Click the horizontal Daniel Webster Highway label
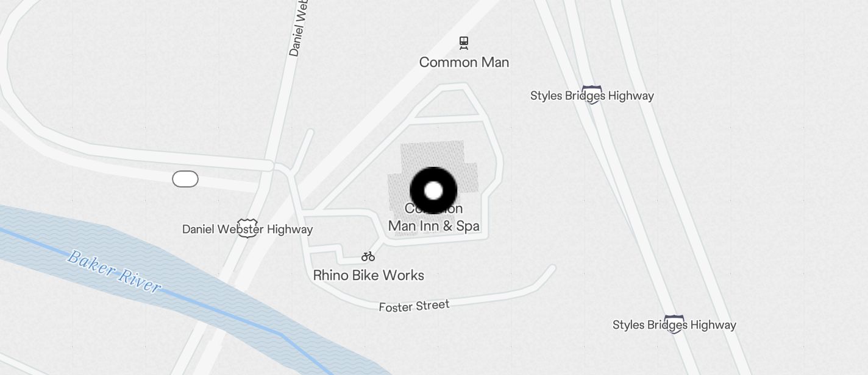 (x=247, y=230)
